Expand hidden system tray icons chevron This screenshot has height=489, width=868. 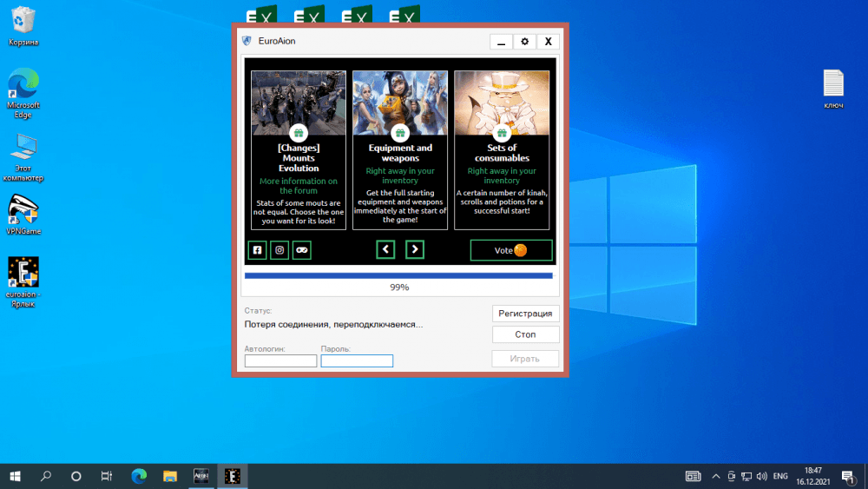(716, 476)
